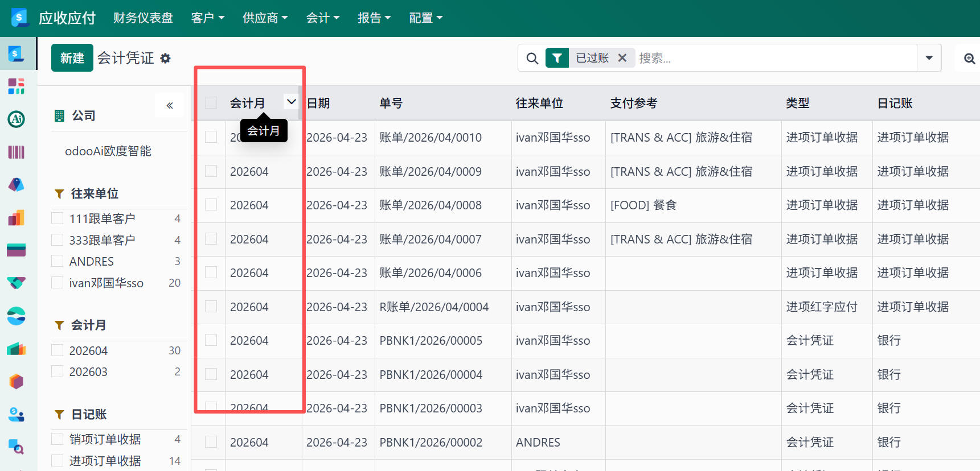The width and height of the screenshot is (980, 471).
Task: Open the 应收应付 app logo icon
Action: click(x=19, y=18)
